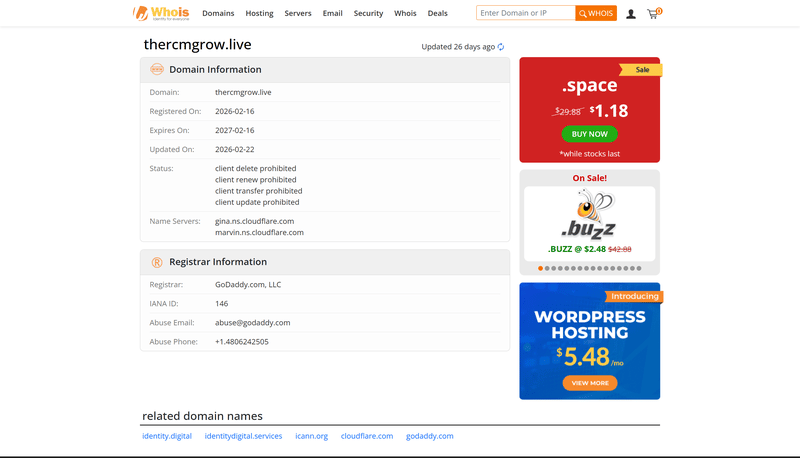Click the VIEW MORE button on WordPress ad
Image resolution: width=800 pixels, height=458 pixels.
[x=590, y=383]
